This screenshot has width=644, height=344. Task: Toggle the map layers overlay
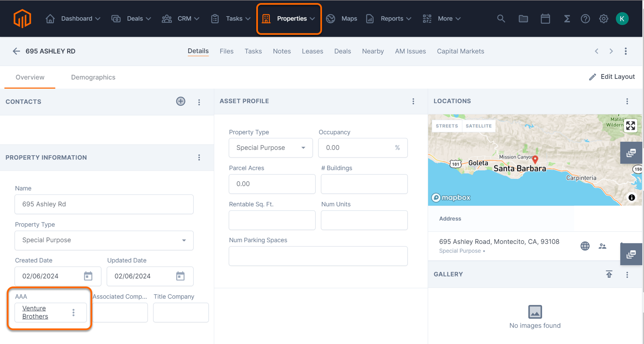tap(631, 153)
